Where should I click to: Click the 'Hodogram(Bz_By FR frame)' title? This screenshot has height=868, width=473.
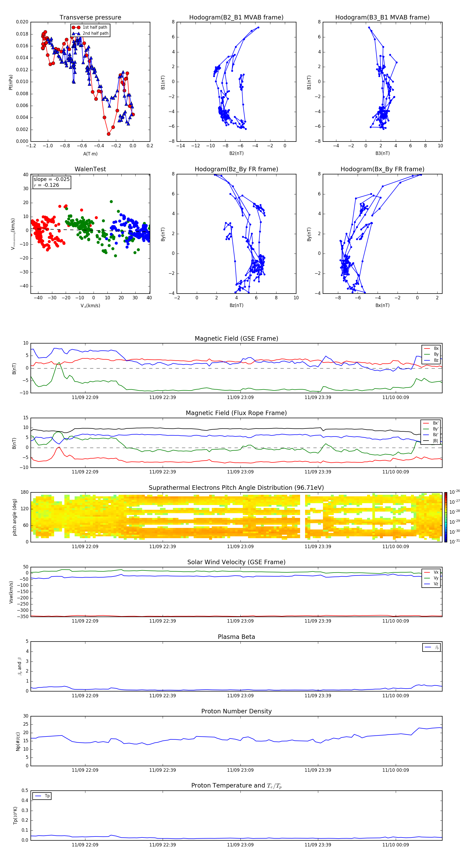(x=236, y=169)
